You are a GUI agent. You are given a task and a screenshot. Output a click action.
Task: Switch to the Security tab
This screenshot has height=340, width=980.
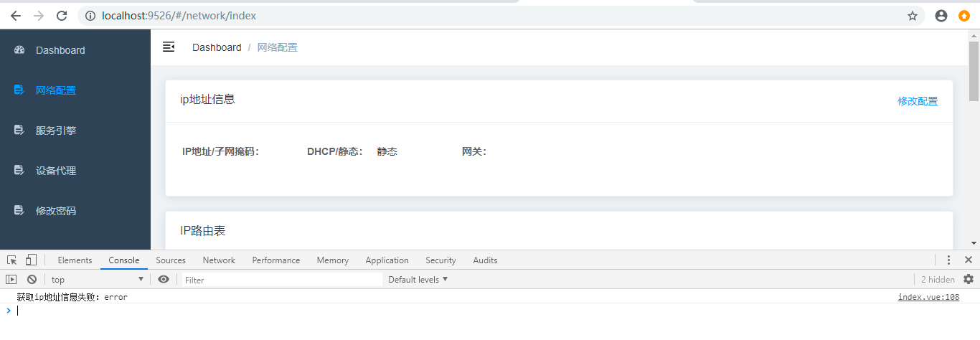(440, 260)
